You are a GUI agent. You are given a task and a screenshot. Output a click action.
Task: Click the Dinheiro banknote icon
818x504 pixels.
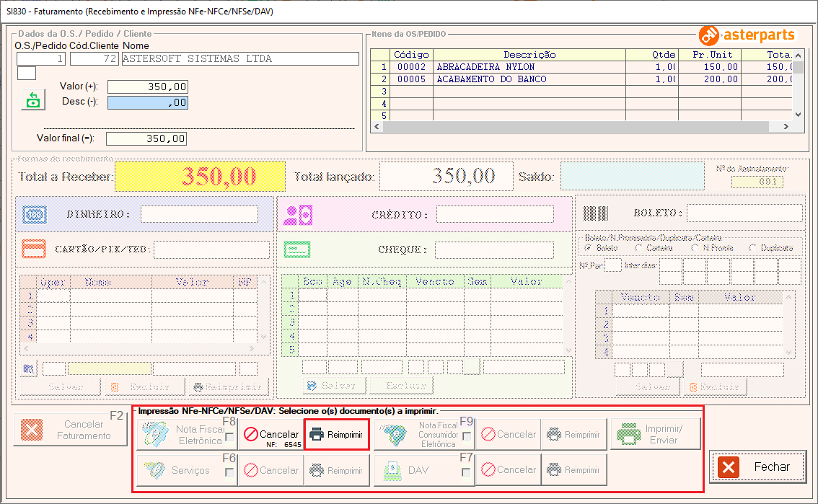coord(35,214)
